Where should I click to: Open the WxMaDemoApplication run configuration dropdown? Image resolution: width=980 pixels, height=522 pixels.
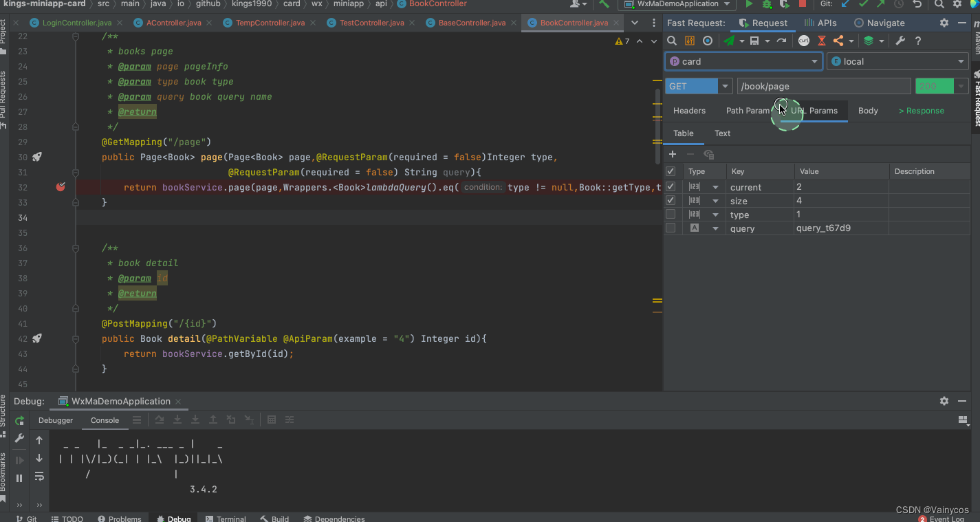point(678,4)
